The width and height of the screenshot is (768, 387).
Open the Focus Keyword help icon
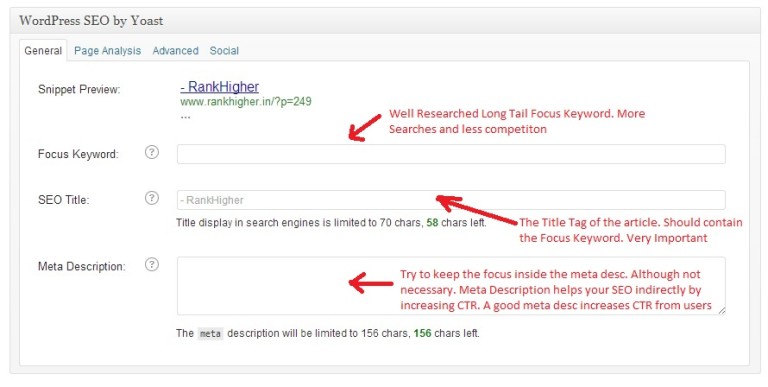[x=152, y=152]
